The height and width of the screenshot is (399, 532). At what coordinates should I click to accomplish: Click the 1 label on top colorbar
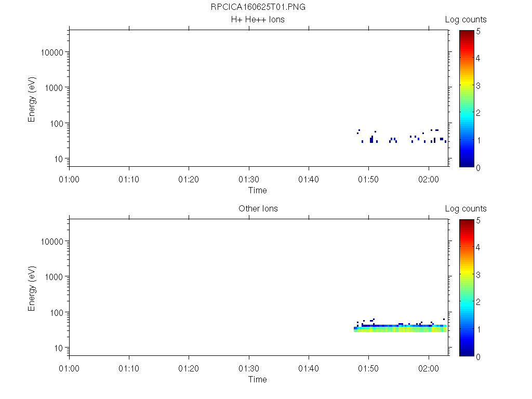point(478,140)
